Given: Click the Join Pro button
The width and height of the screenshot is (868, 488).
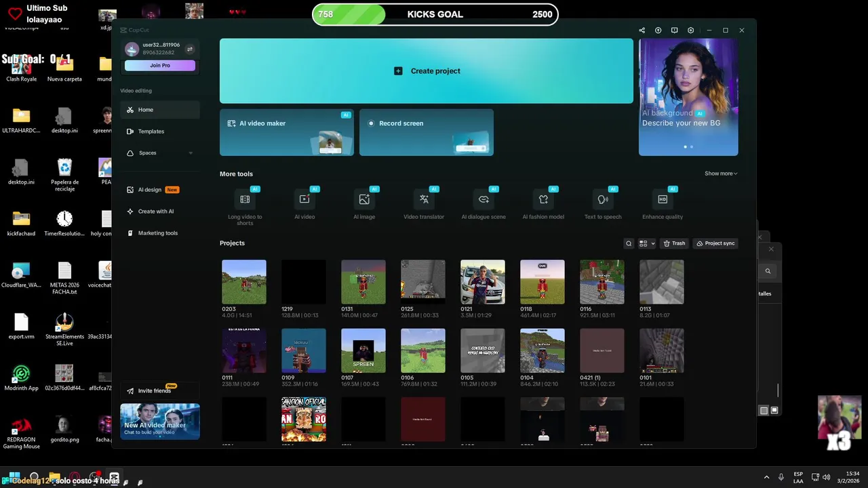Looking at the screenshot, I should (x=160, y=66).
